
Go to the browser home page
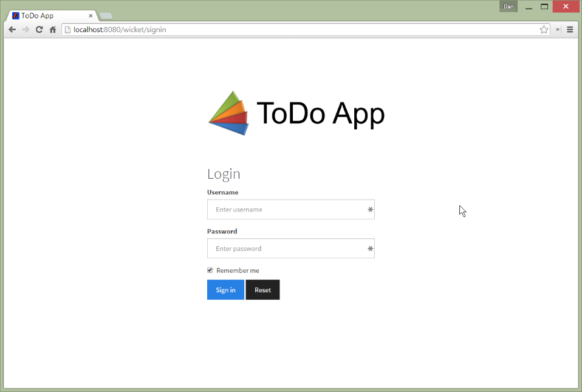point(53,29)
